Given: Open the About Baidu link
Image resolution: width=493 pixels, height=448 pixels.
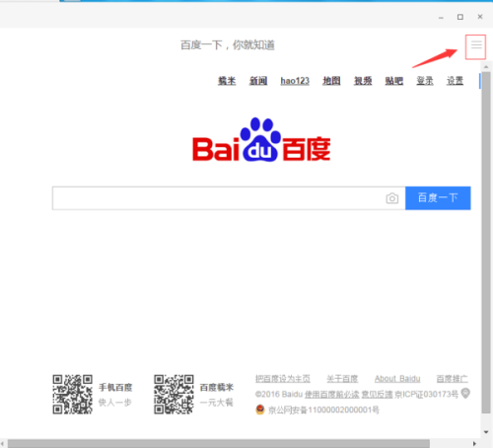Looking at the screenshot, I should click(x=397, y=379).
